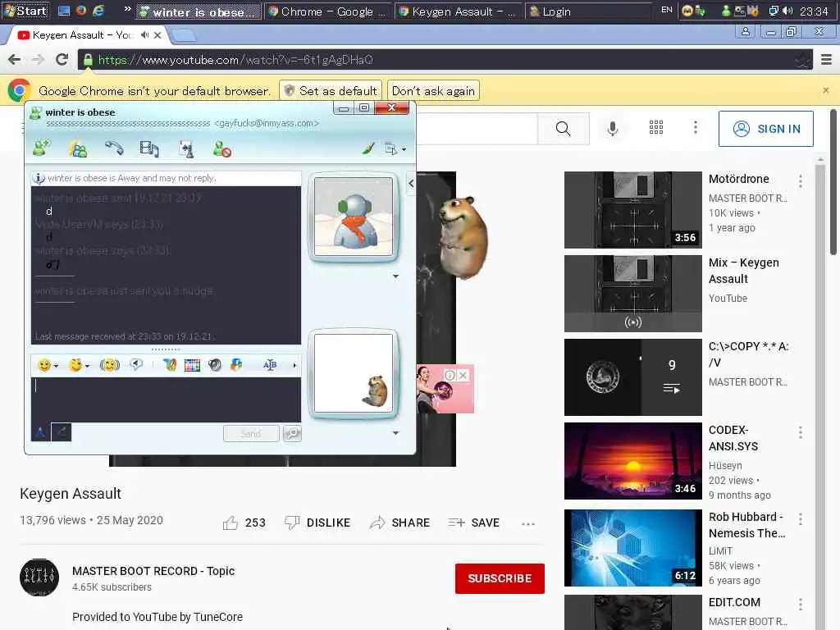This screenshot has height=630, width=840.
Task: Dislike the Keygen Assault video
Action: 317,523
